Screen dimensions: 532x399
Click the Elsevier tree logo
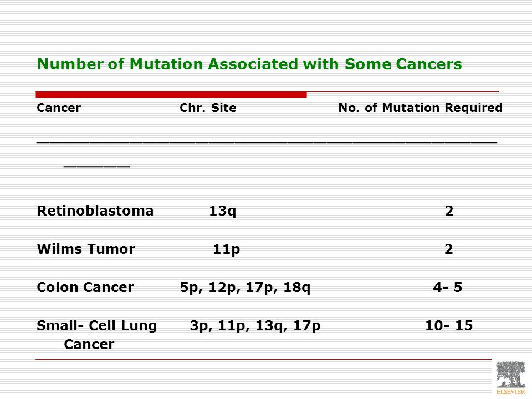click(x=510, y=375)
